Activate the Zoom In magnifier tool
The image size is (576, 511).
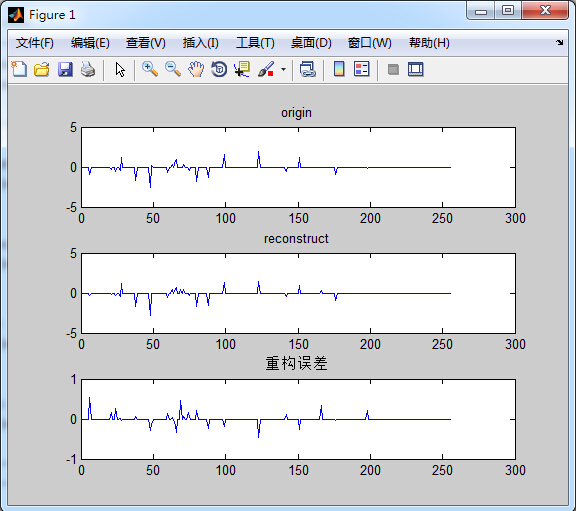(x=150, y=69)
